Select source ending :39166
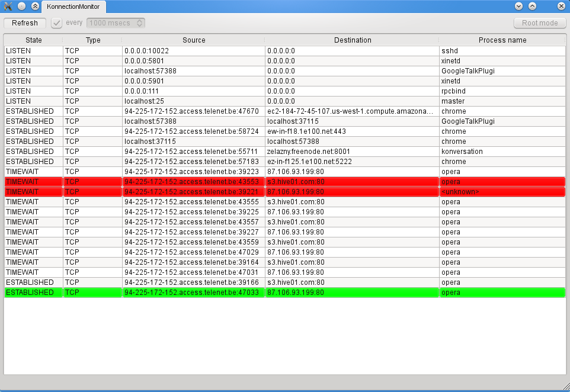 (194, 282)
